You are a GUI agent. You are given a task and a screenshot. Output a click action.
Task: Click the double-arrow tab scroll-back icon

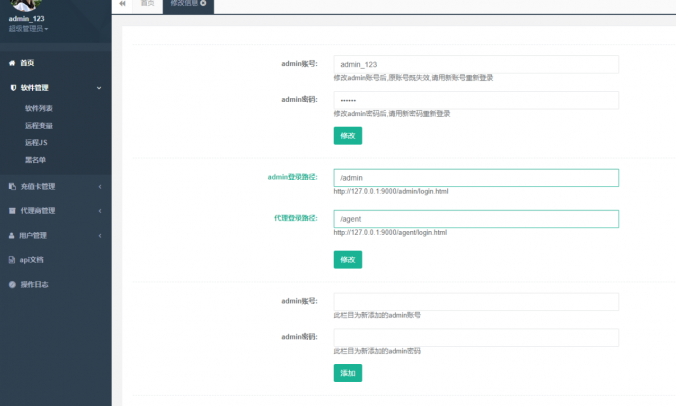pyautogui.click(x=122, y=3)
